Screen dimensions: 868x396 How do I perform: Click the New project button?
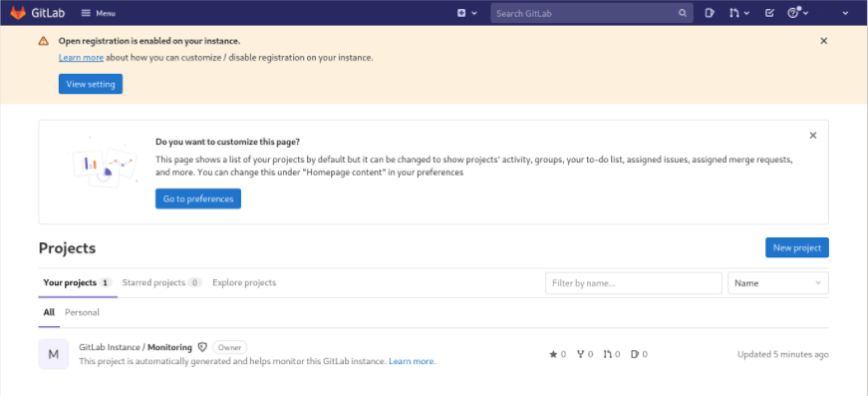pos(797,247)
